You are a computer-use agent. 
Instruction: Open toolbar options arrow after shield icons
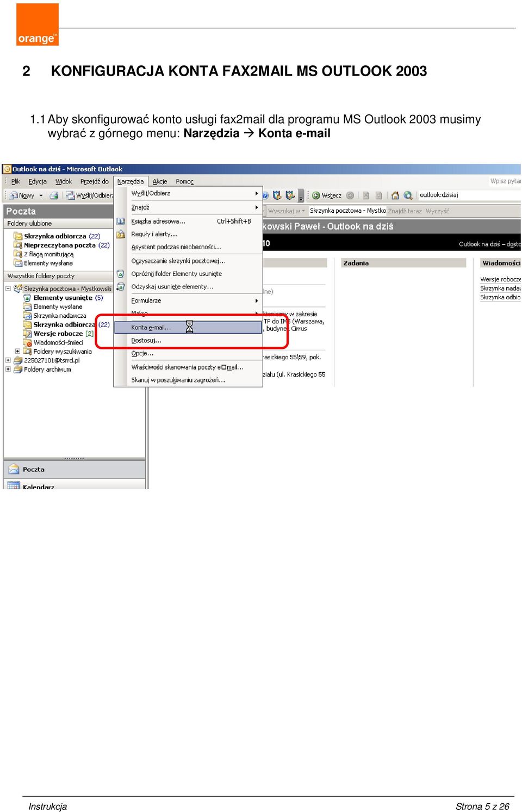click(x=301, y=196)
